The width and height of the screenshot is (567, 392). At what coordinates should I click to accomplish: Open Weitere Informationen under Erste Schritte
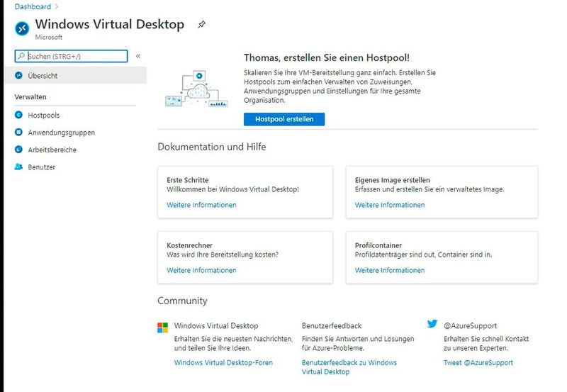coord(201,205)
